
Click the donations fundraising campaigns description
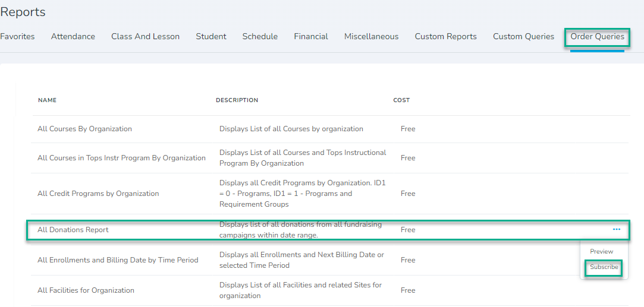tap(301, 230)
